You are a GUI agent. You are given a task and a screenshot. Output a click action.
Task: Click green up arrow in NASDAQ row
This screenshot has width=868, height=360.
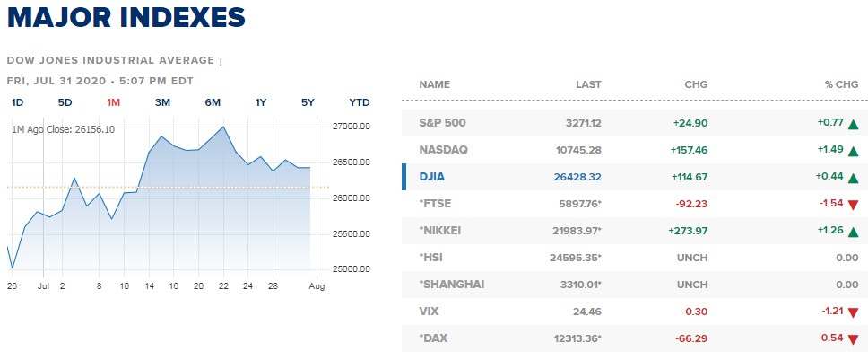coord(853,150)
